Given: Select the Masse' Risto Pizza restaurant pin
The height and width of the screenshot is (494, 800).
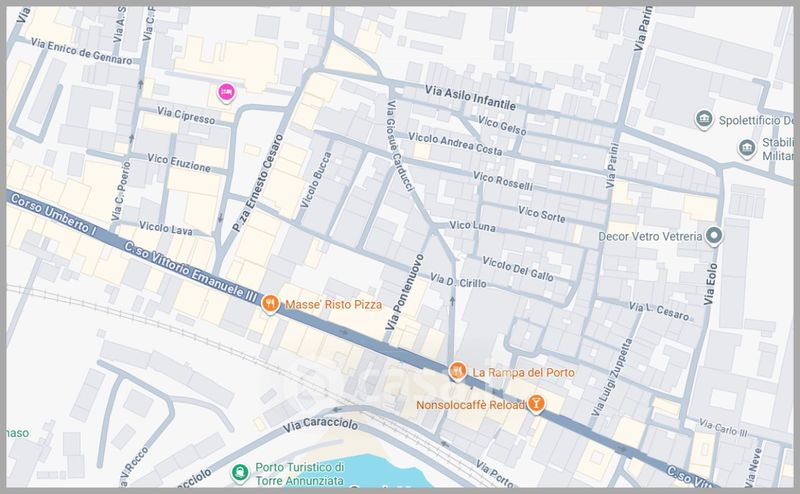Looking at the screenshot, I should click(x=270, y=306).
